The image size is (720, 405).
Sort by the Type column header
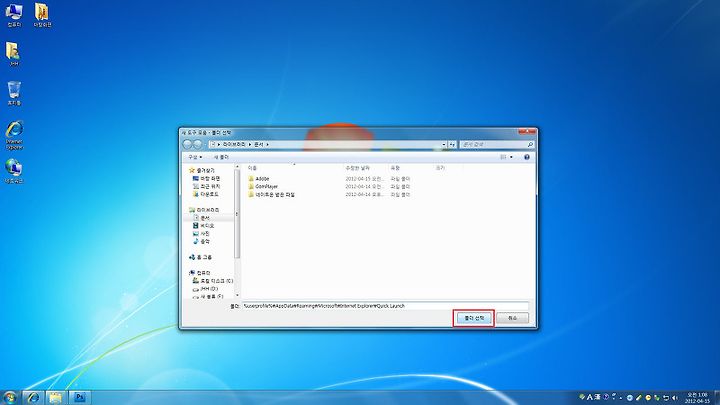point(410,168)
